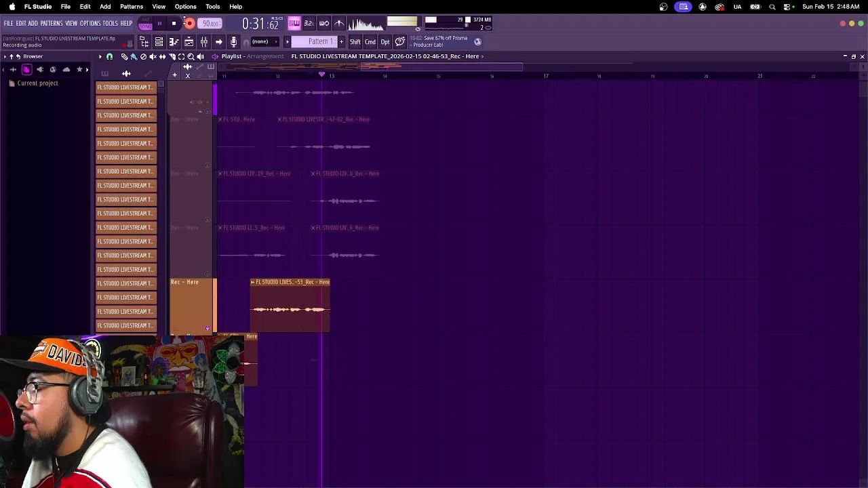Screen dimensions: 868x488
Task: Open macOS Patterns menu in menu bar
Action: coord(132,7)
